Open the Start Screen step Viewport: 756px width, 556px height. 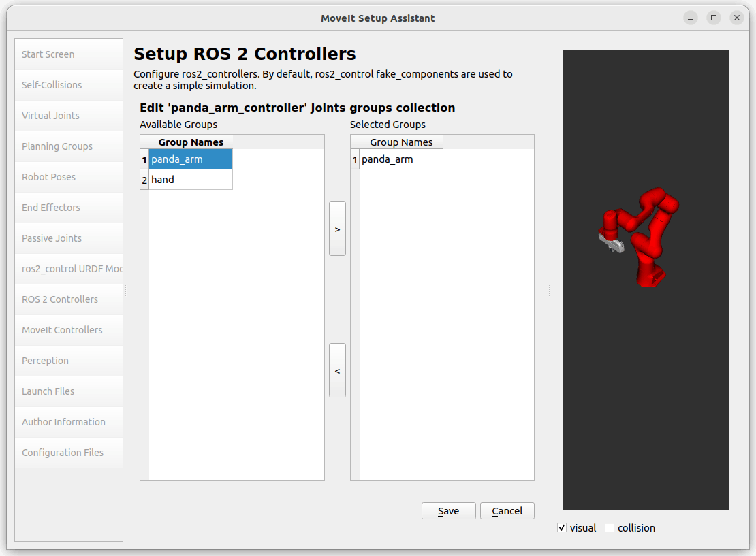click(69, 54)
